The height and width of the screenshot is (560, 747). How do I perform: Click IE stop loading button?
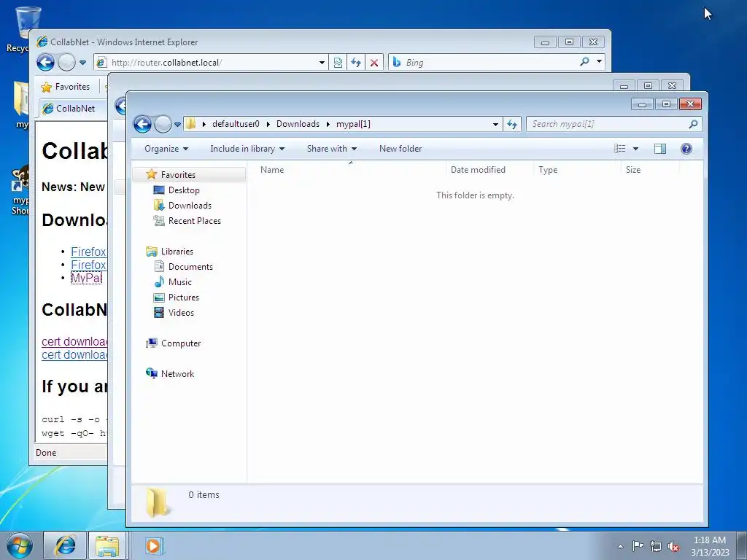[374, 63]
